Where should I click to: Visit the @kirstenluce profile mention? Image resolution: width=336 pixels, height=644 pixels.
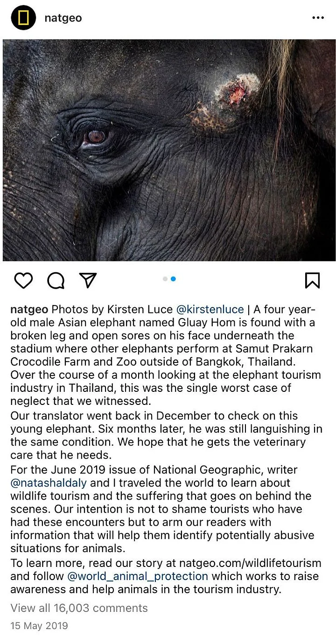click(210, 309)
